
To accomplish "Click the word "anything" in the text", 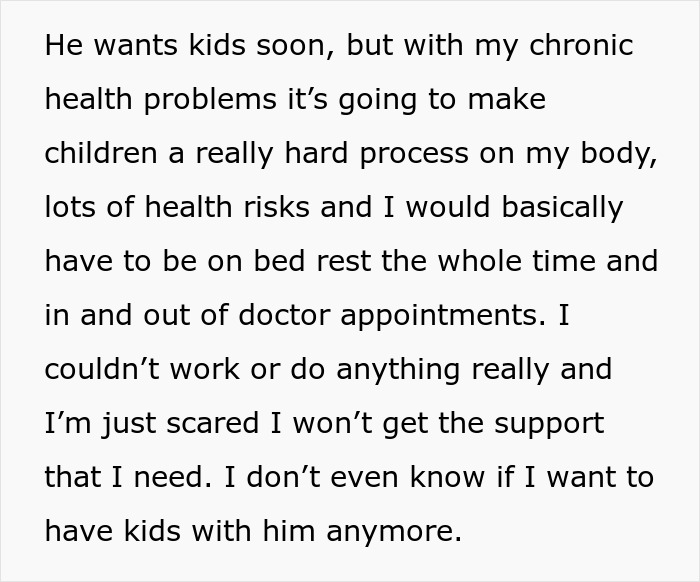I will click(x=398, y=371).
